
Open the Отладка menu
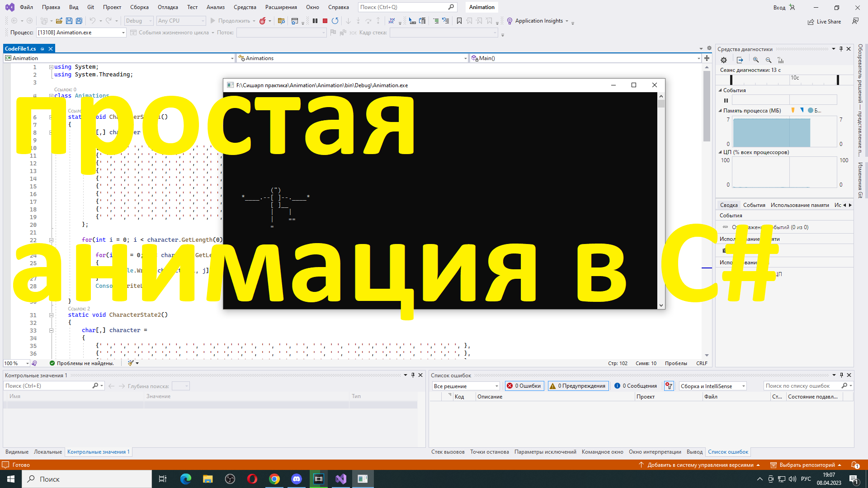167,7
